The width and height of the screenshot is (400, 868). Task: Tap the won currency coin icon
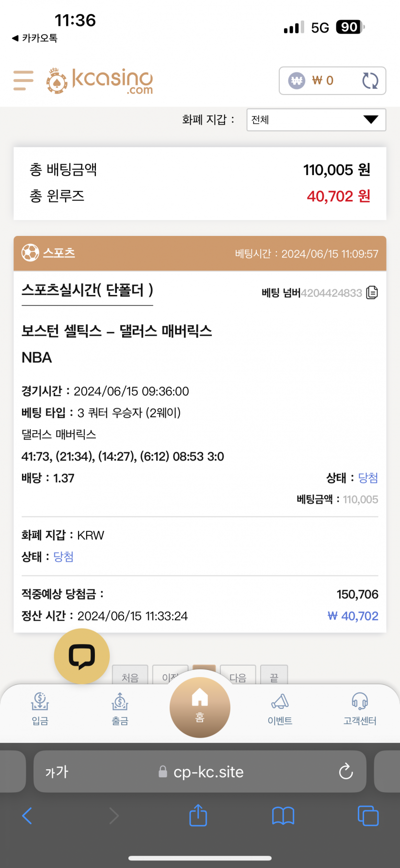pyautogui.click(x=297, y=81)
